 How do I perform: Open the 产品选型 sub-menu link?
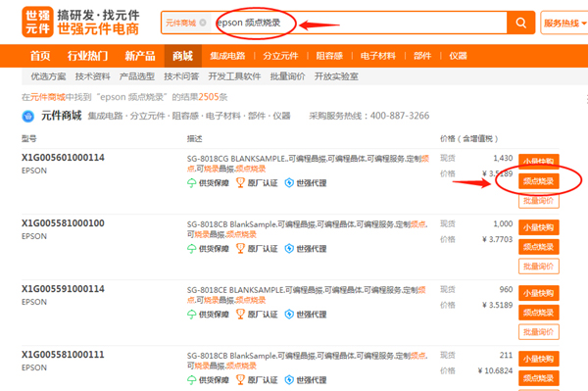[x=137, y=76]
